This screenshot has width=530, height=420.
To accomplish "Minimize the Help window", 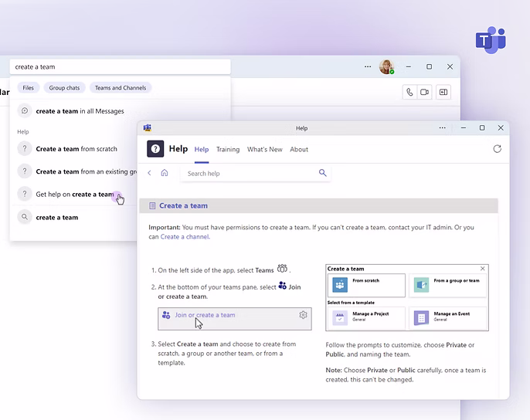I will (x=464, y=127).
